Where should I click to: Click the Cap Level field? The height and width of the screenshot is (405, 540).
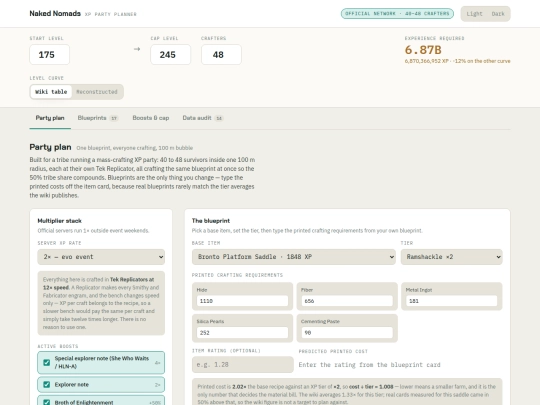pos(170,54)
